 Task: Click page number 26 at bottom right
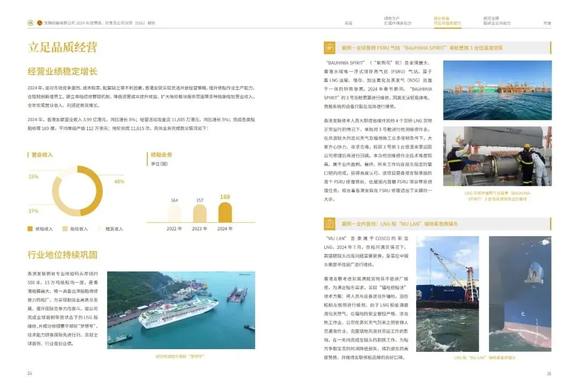(549, 374)
